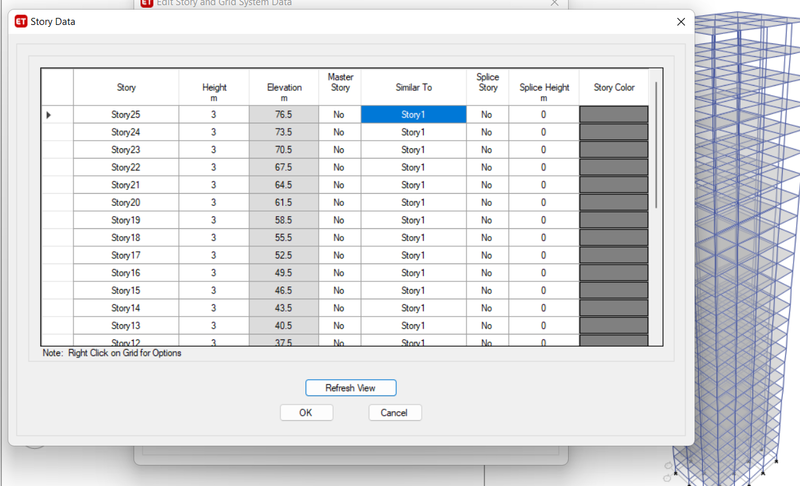The width and height of the screenshot is (800, 486).
Task: Click the Master Story column header
Action: click(x=340, y=87)
